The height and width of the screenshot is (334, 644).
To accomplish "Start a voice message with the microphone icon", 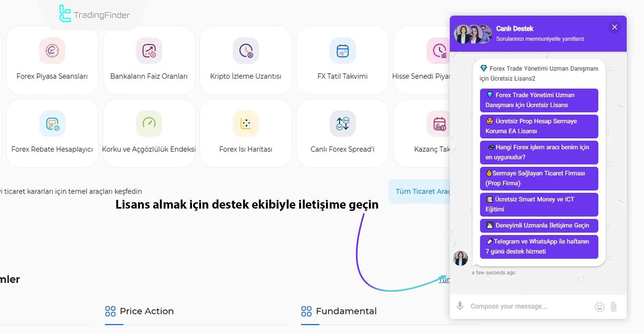I will (x=460, y=307).
